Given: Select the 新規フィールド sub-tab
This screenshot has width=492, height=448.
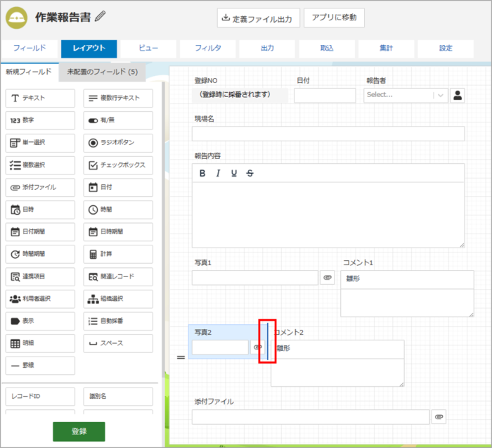Looking at the screenshot, I should click(x=29, y=72).
